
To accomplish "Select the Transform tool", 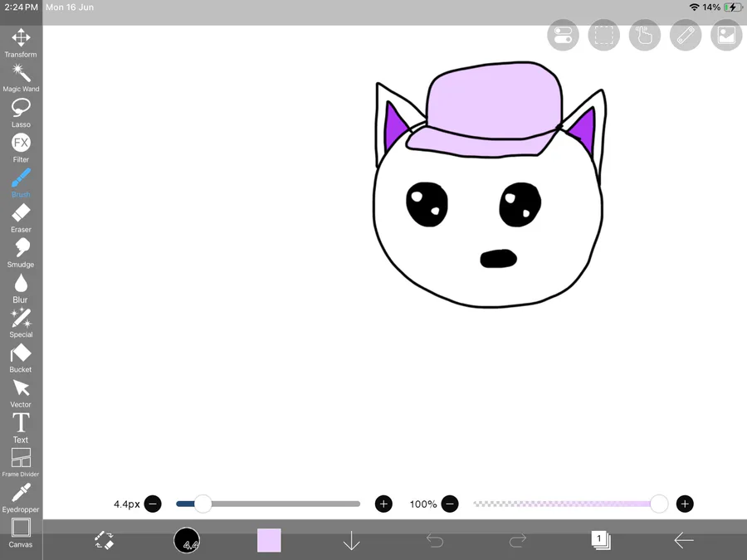I will (21, 43).
